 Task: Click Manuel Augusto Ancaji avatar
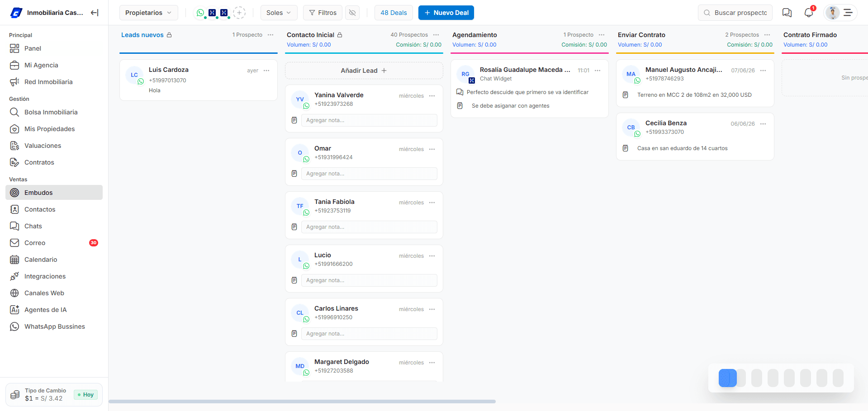coord(631,74)
